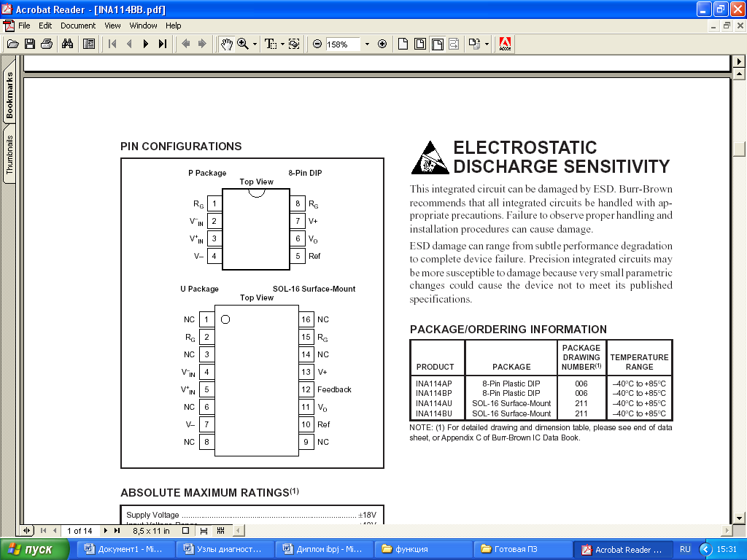
Task: Go to first page in toolbar
Action: (x=112, y=44)
